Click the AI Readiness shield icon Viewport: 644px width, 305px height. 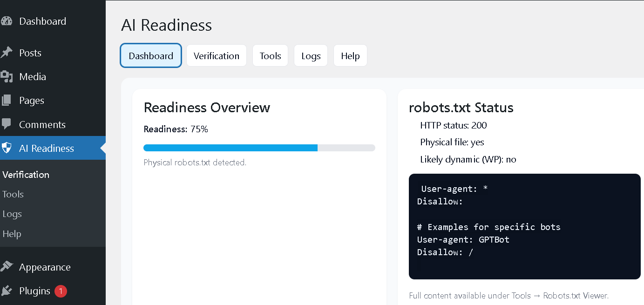pyautogui.click(x=7, y=149)
